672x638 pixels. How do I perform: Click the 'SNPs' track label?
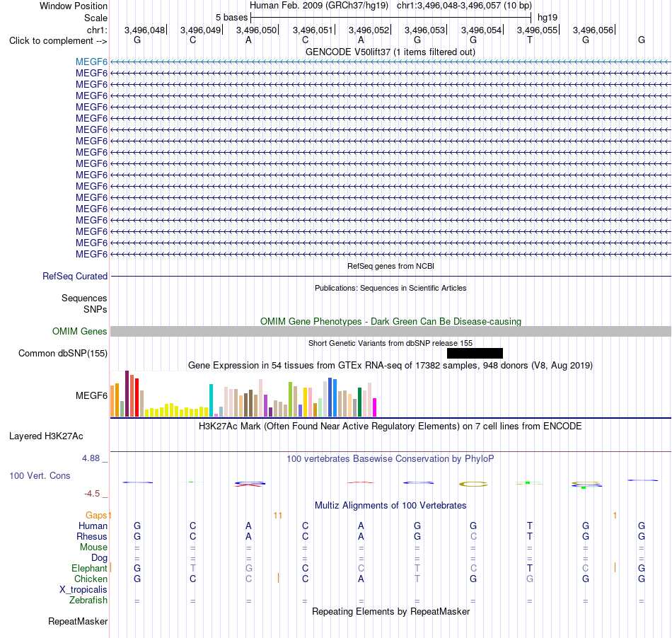point(95,309)
